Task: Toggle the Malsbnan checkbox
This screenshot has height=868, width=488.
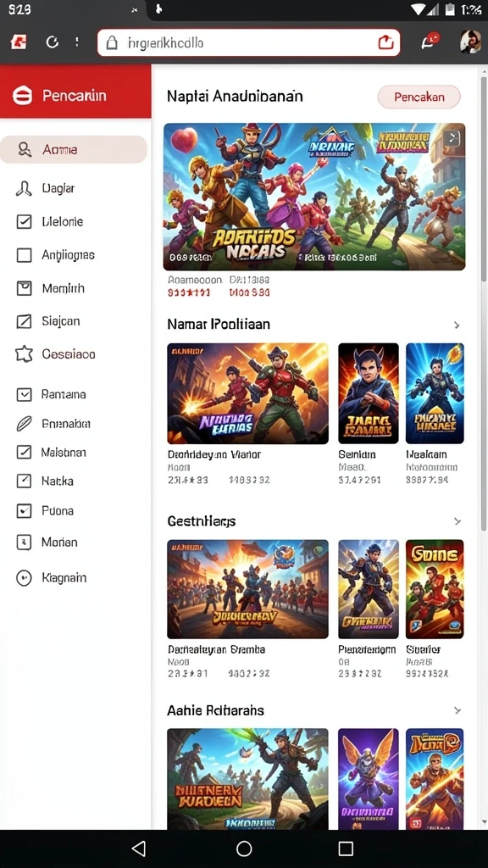Action: [24, 453]
